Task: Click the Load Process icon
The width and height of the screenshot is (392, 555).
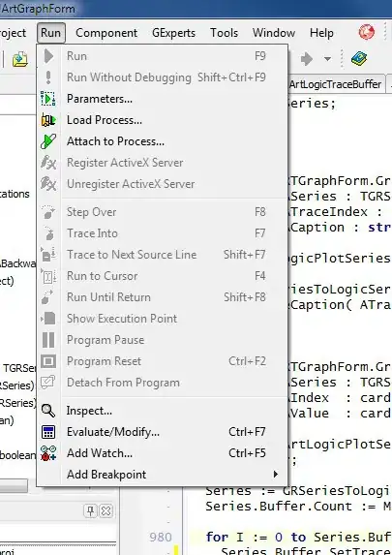Action: click(x=48, y=120)
